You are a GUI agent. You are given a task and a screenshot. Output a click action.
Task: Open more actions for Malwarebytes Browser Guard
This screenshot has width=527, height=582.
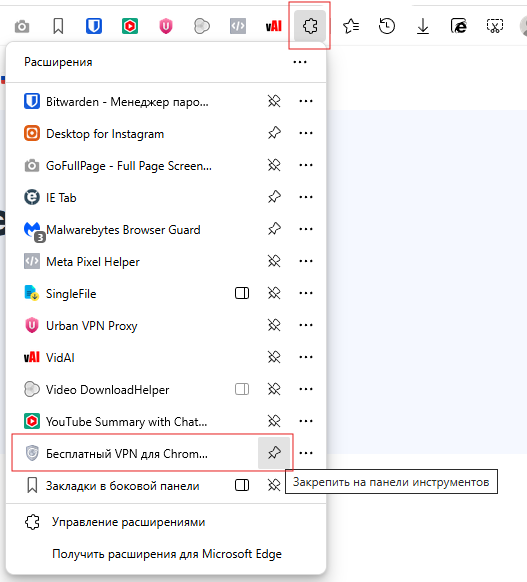[306, 229]
